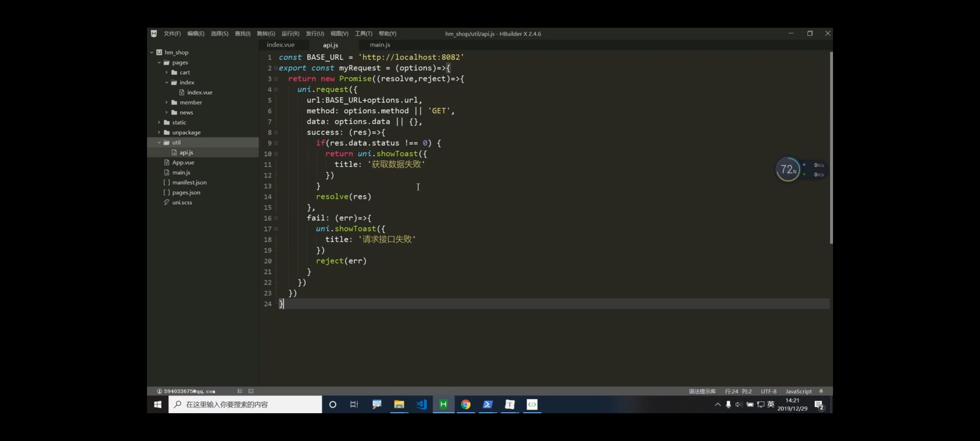Click the JavaScript language selector in status bar

(x=798, y=391)
